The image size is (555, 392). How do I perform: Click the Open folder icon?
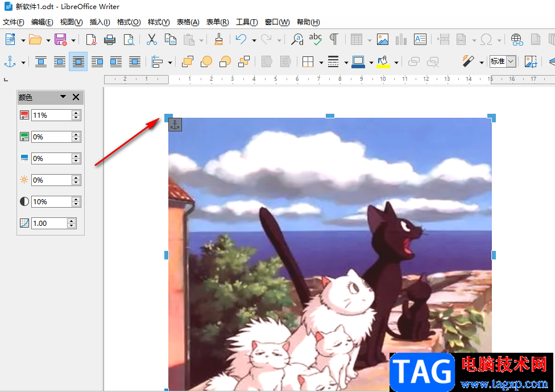35,40
